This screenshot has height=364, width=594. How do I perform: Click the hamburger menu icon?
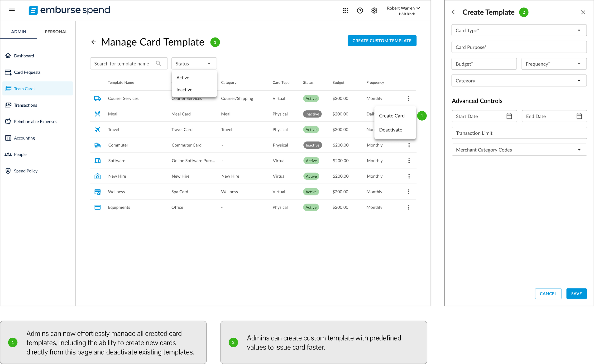(x=12, y=11)
